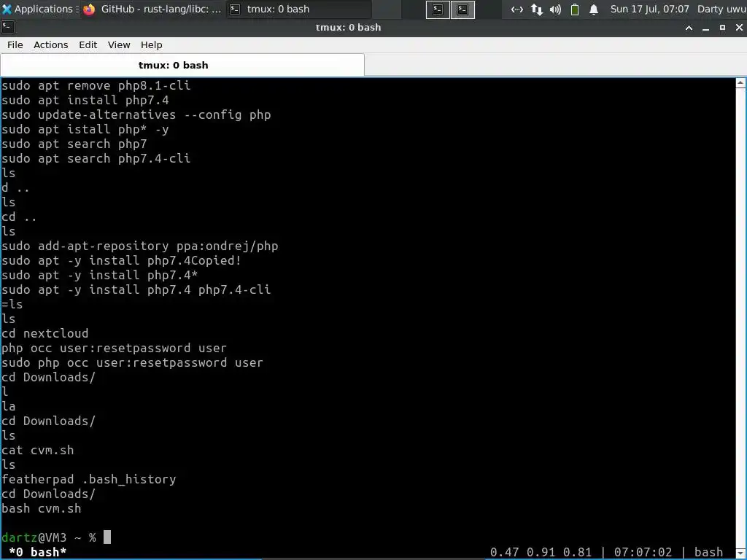Click the line 'featherpad .bash_history'

click(88, 480)
